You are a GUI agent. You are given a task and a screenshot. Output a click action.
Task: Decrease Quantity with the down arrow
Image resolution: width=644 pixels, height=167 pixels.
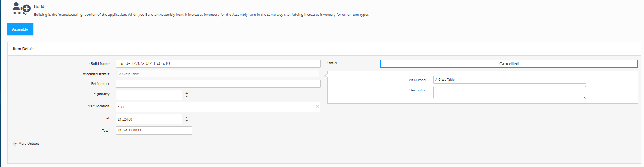click(x=187, y=97)
